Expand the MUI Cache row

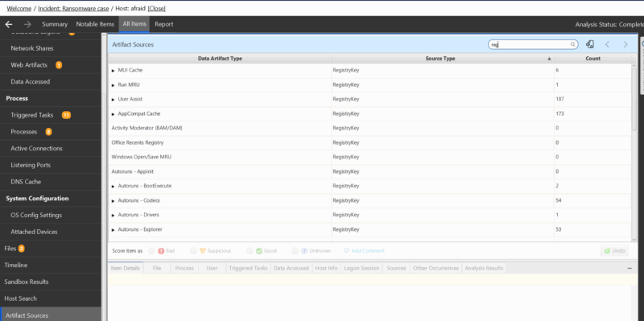click(x=113, y=71)
